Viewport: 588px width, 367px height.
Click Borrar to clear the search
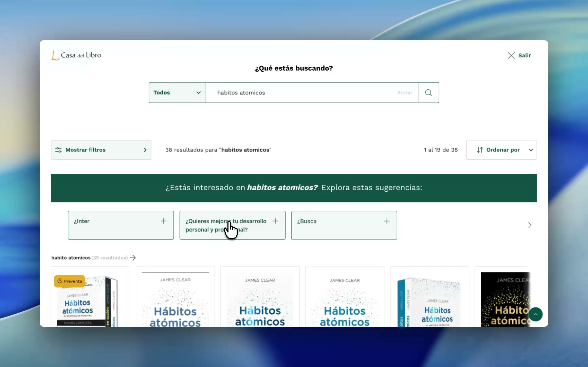405,93
